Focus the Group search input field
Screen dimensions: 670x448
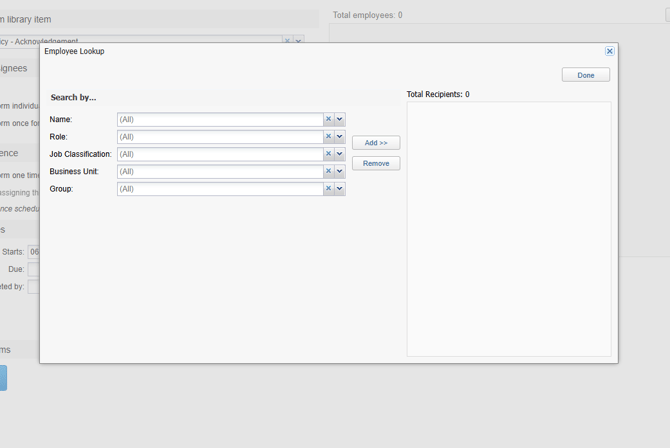[x=220, y=188]
